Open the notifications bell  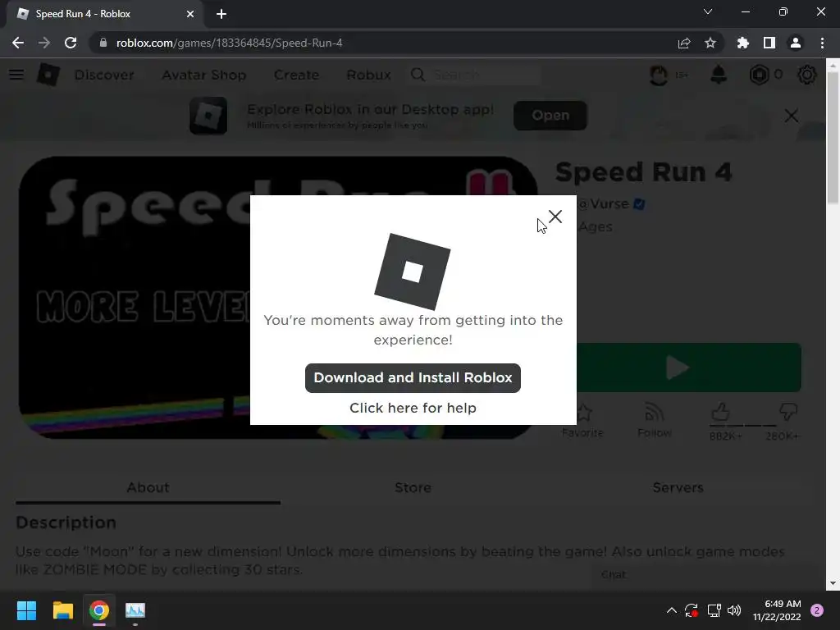tap(719, 75)
